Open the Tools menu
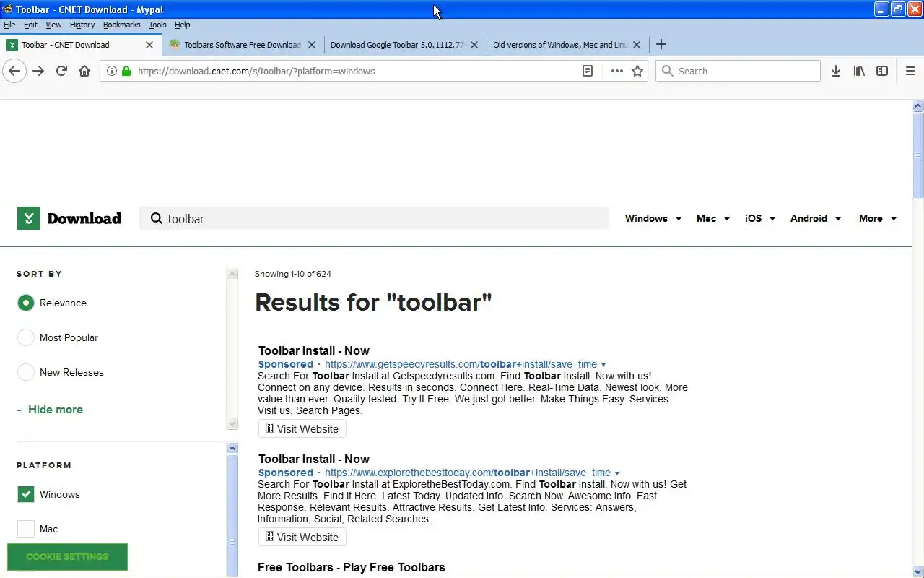 [x=157, y=25]
